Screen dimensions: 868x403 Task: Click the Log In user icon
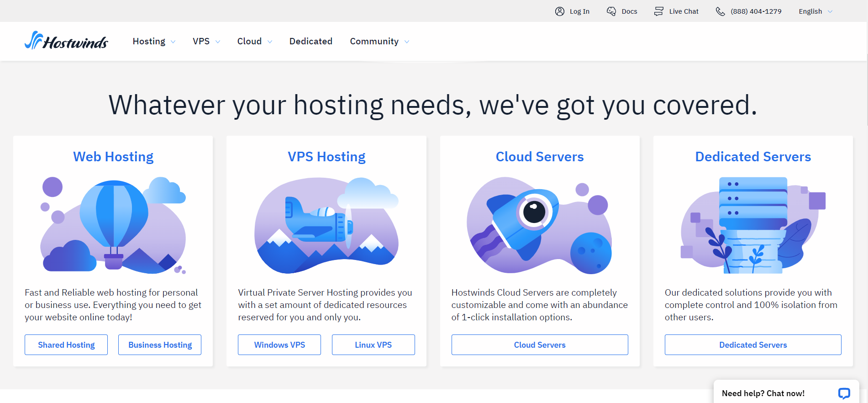tap(559, 11)
